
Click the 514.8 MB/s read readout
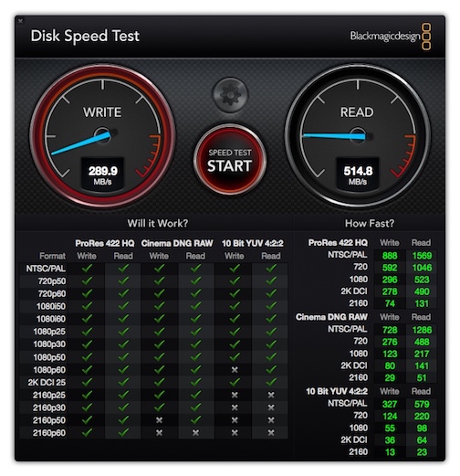coord(358,175)
